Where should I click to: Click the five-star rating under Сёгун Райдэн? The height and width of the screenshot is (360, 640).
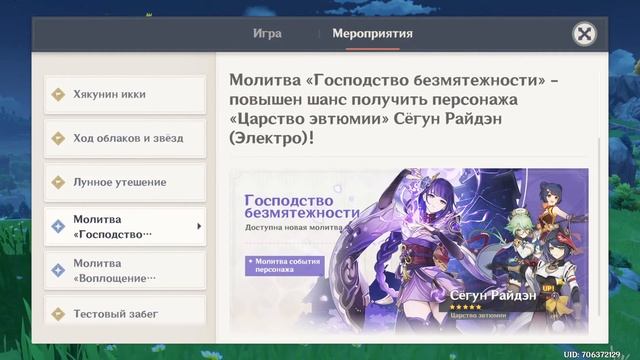point(465,307)
